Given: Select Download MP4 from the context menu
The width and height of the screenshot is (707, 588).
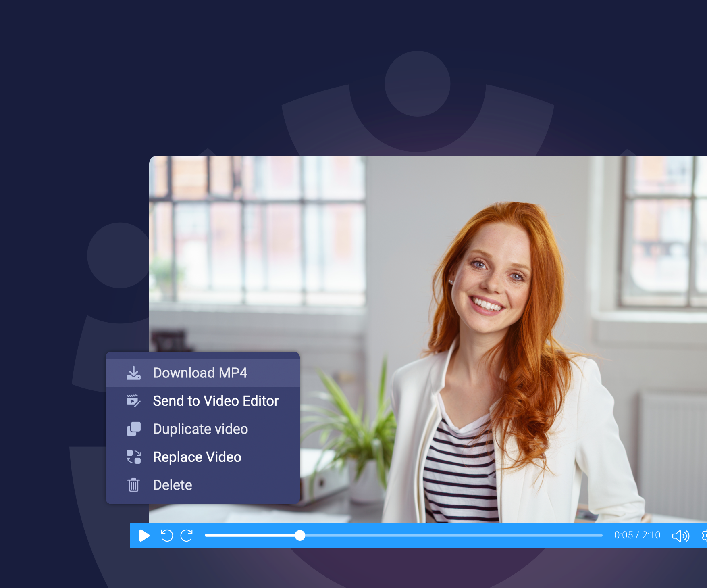Looking at the screenshot, I should click(200, 373).
